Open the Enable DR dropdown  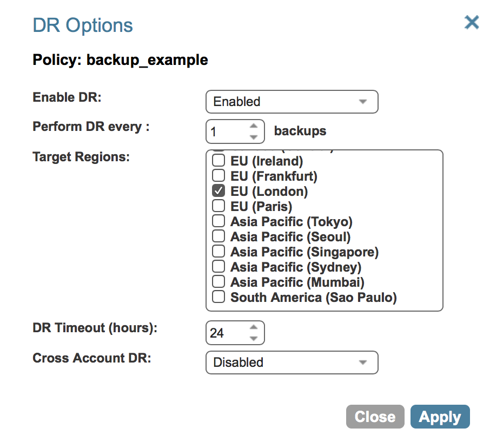pos(292,102)
